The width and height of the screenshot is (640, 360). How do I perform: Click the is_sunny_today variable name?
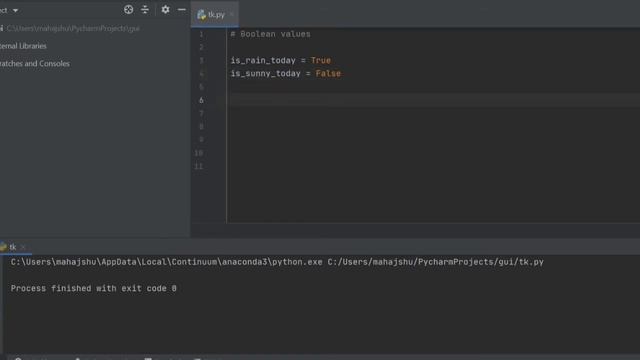pos(265,73)
